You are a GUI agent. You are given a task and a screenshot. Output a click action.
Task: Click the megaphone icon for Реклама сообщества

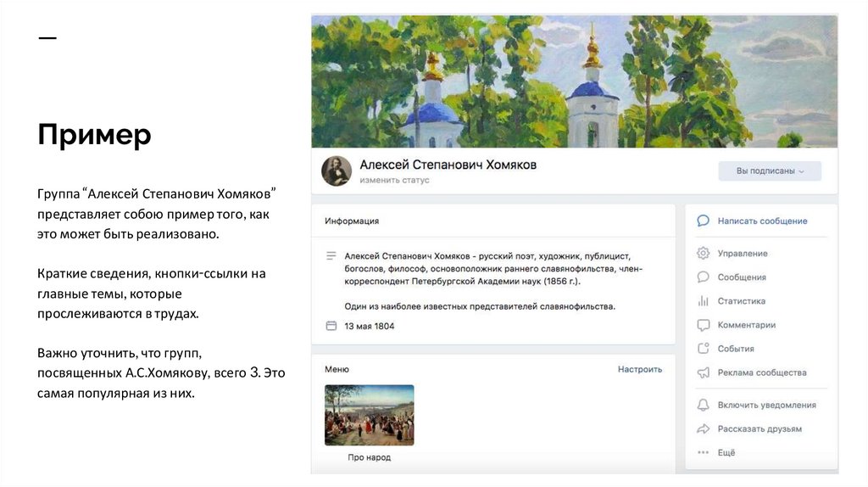tap(703, 372)
